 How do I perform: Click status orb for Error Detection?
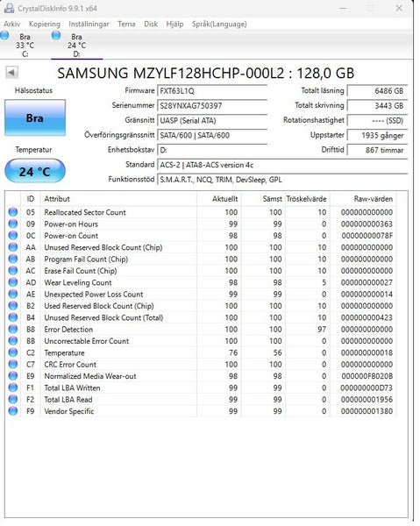13,329
